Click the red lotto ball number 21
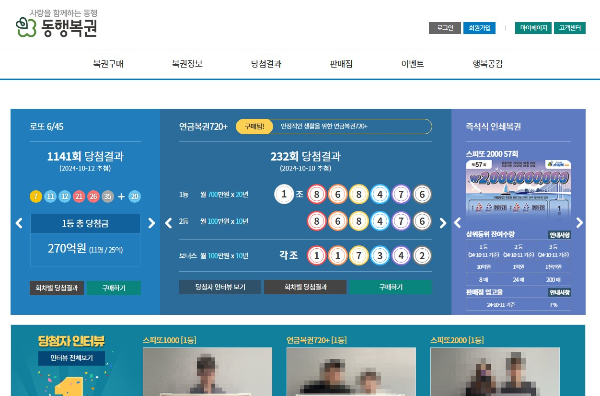This screenshot has height=396, width=600. click(79, 196)
